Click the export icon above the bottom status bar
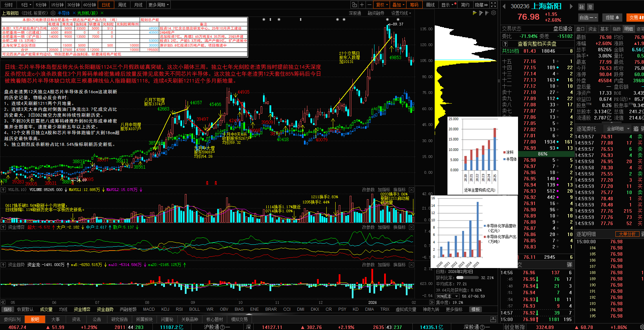644x330 pixels. (493, 319)
